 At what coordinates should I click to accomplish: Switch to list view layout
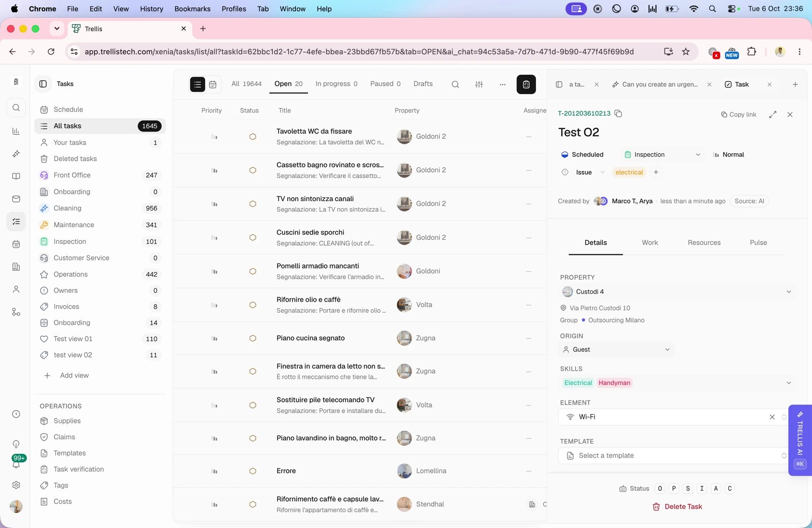(x=197, y=84)
